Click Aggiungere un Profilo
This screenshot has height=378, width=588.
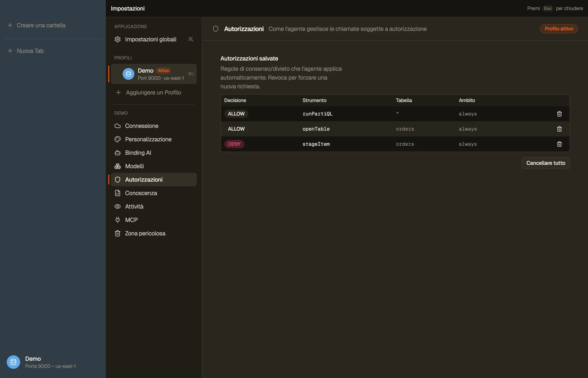154,93
